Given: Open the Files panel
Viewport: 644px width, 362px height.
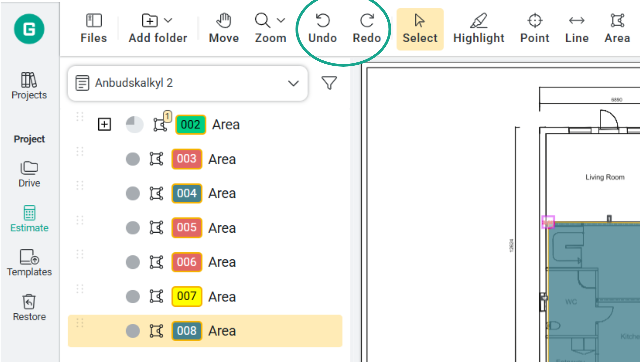Looking at the screenshot, I should coord(94,29).
